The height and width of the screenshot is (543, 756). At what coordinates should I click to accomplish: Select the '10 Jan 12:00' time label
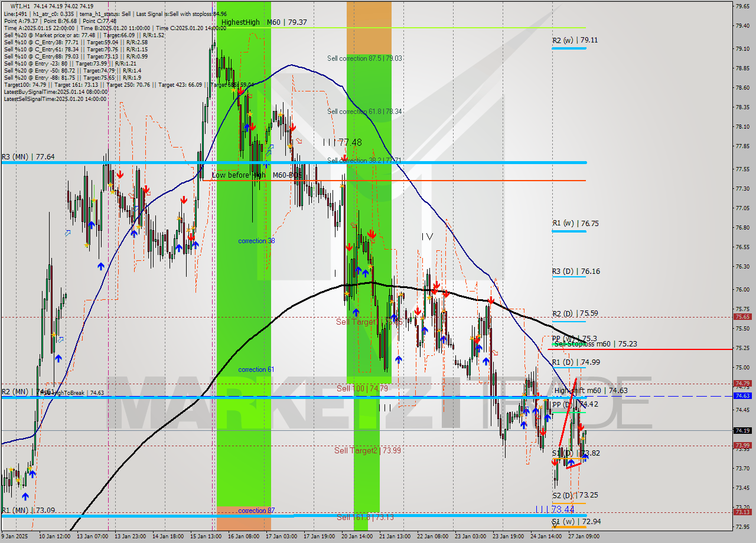coord(55,537)
